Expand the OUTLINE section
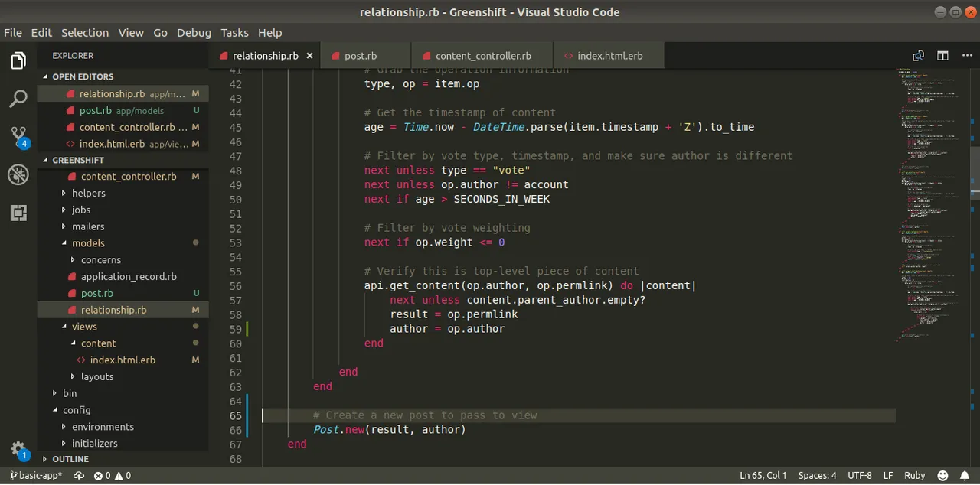This screenshot has height=485, width=980. pyautogui.click(x=70, y=459)
